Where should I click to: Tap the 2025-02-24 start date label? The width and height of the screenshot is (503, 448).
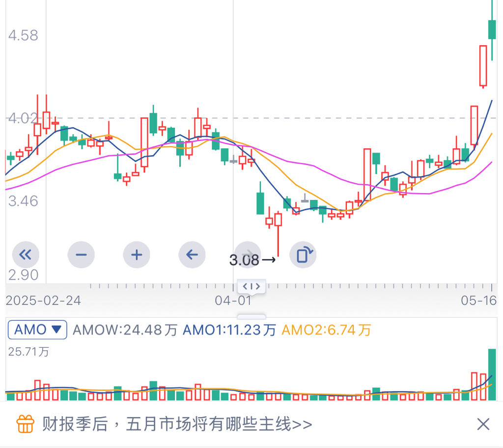(43, 301)
